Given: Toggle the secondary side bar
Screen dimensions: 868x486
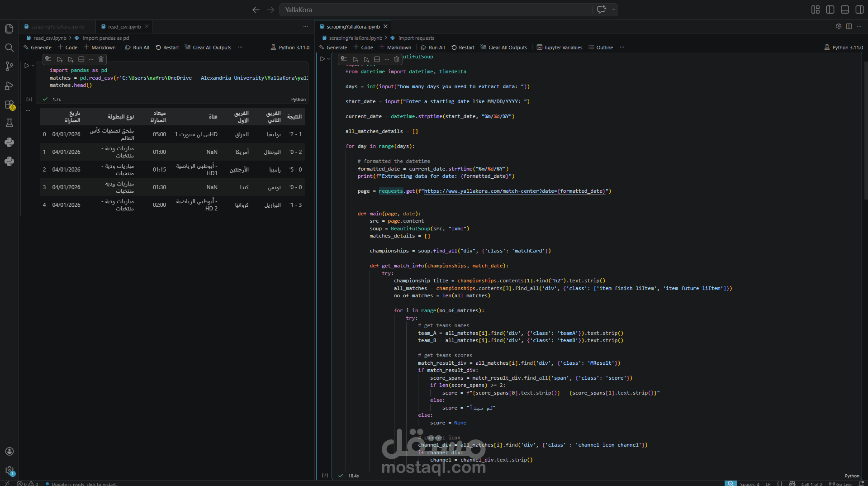Looking at the screenshot, I should [859, 10].
